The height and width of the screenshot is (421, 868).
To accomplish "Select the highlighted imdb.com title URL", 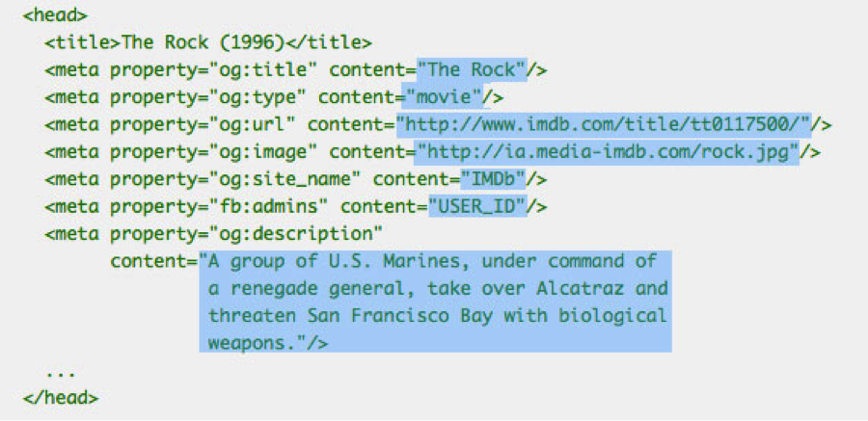I will point(604,124).
